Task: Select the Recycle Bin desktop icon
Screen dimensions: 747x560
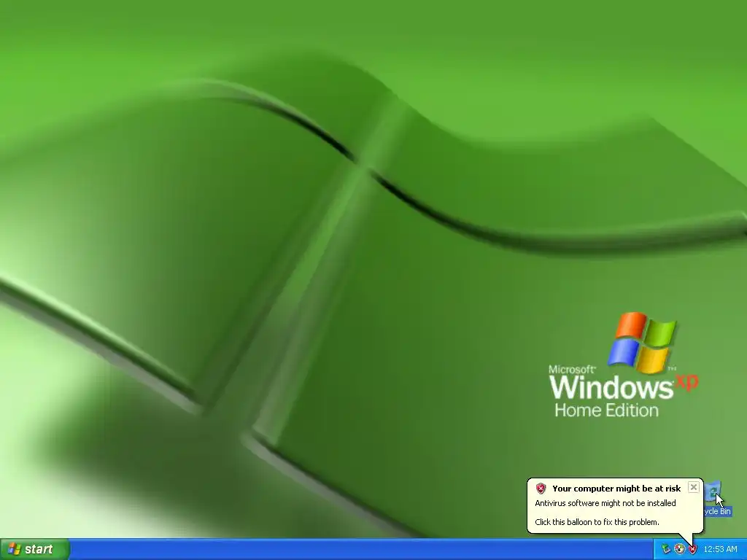Action: click(x=716, y=499)
